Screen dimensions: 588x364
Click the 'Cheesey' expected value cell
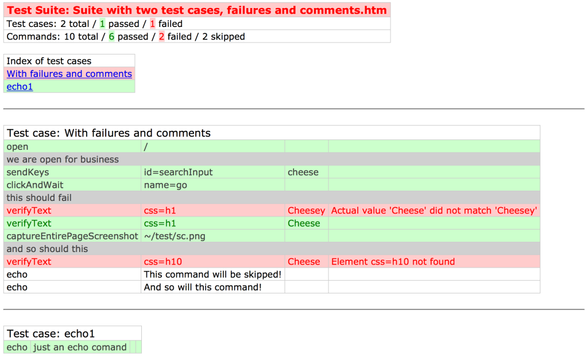(307, 210)
